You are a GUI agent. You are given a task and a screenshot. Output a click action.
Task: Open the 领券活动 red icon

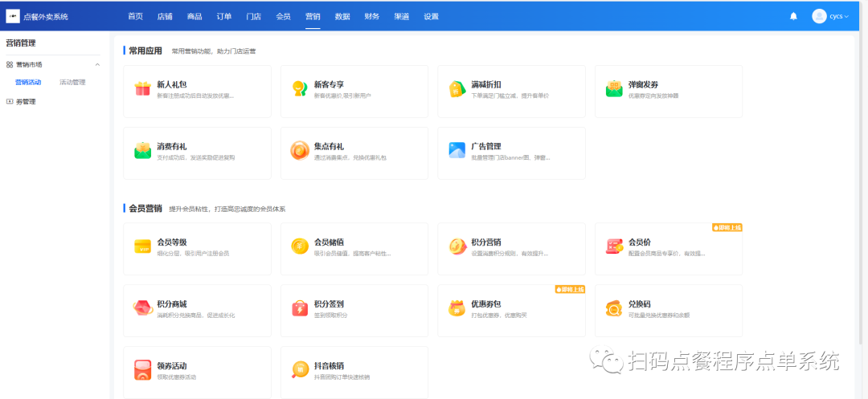click(142, 370)
